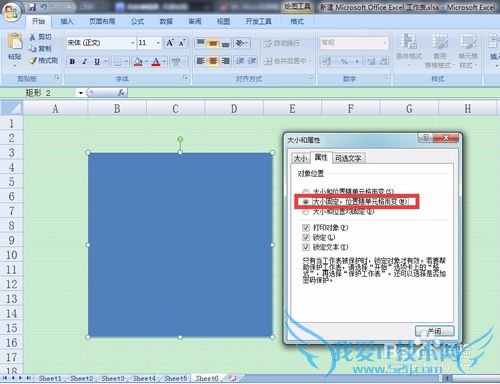The height and width of the screenshot is (384, 500).
Task: Select row 10 header
Action: coord(12,255)
